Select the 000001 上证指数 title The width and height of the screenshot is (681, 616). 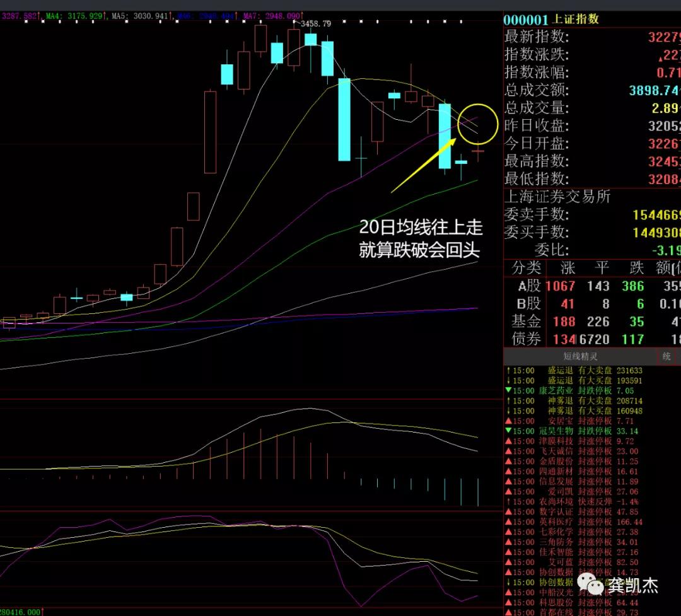(552, 20)
